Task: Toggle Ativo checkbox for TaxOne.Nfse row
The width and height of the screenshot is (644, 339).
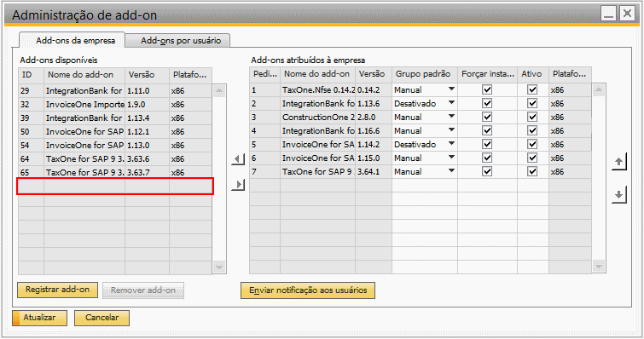Action: [x=532, y=89]
